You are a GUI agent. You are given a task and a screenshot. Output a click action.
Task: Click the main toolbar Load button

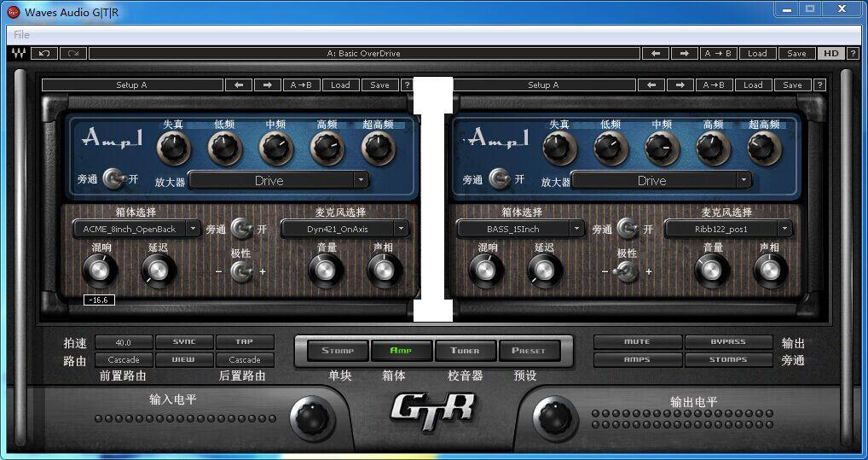757,54
